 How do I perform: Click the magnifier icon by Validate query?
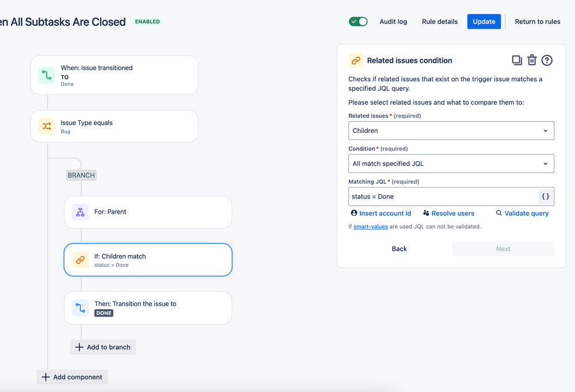(498, 213)
